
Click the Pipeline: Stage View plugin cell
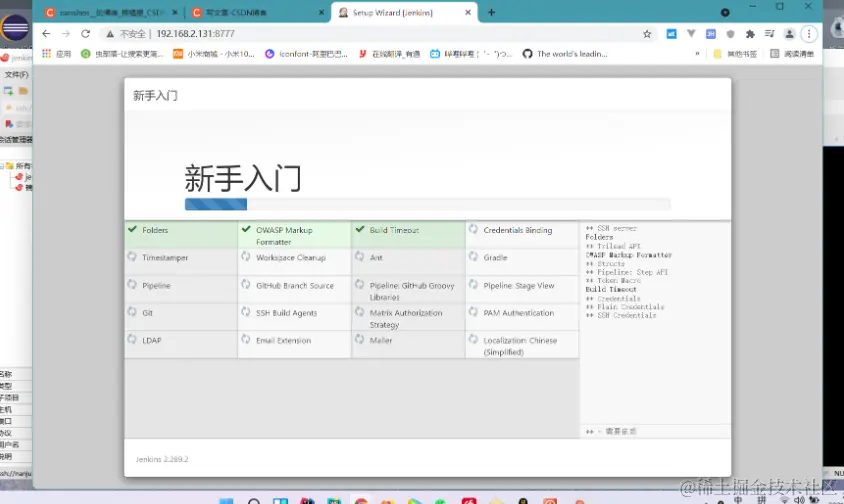click(522, 290)
